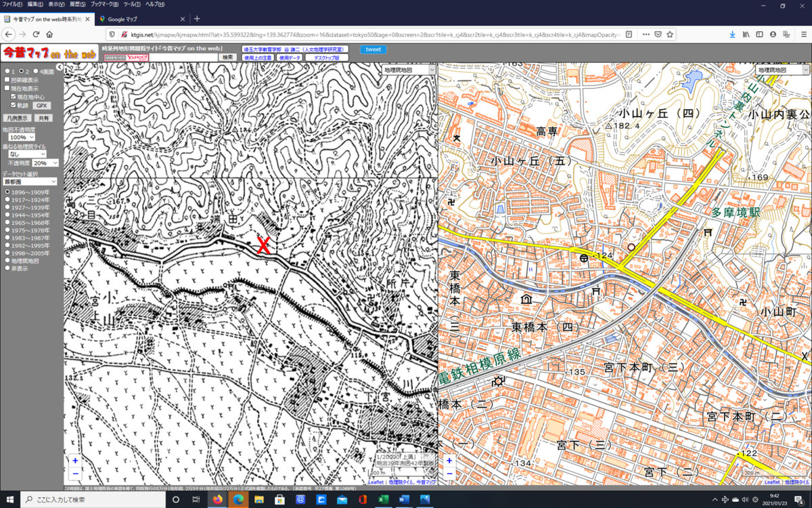The width and height of the screenshot is (812, 508).
Task: Click the 凡例表示 button
Action: coord(16,118)
